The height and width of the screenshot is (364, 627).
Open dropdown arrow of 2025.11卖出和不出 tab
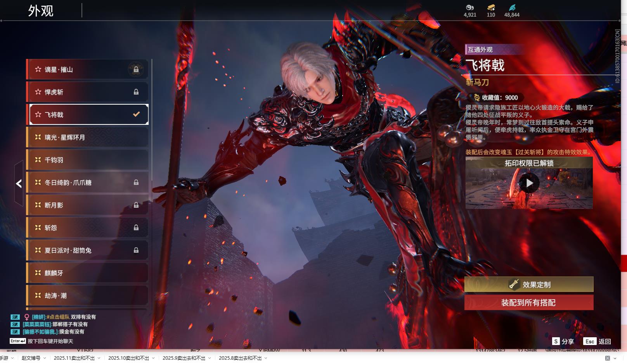tap(99, 358)
